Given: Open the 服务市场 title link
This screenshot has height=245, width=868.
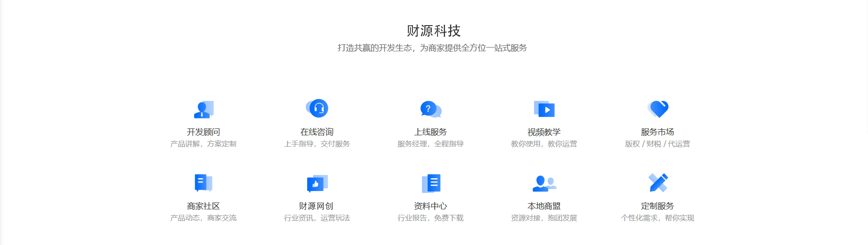Looking at the screenshot, I should coord(657,132).
